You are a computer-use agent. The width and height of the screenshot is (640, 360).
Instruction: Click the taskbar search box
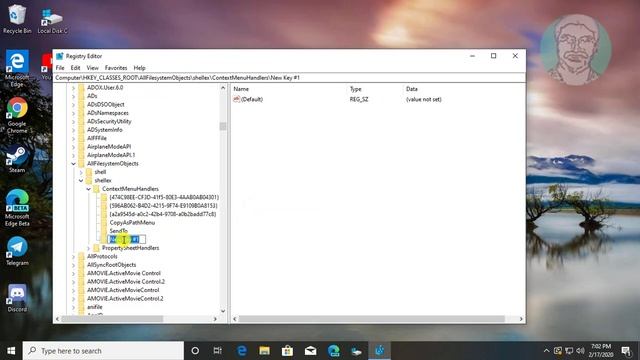(103, 351)
